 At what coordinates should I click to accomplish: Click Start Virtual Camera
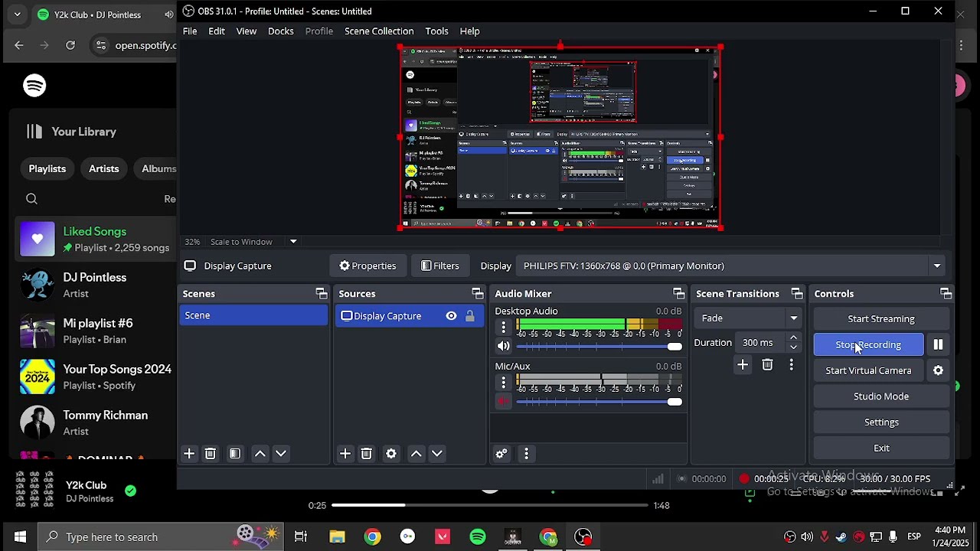point(869,370)
